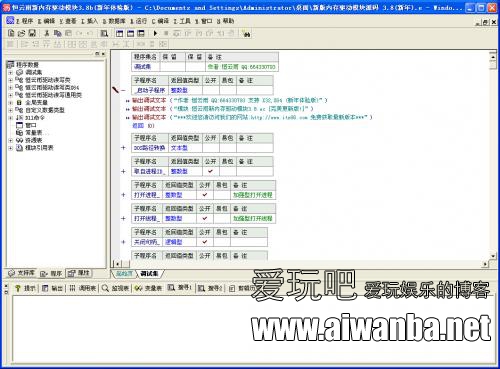Open the 工具 menu
This screenshot has width=500, height=369.
pyautogui.click(x=182, y=21)
